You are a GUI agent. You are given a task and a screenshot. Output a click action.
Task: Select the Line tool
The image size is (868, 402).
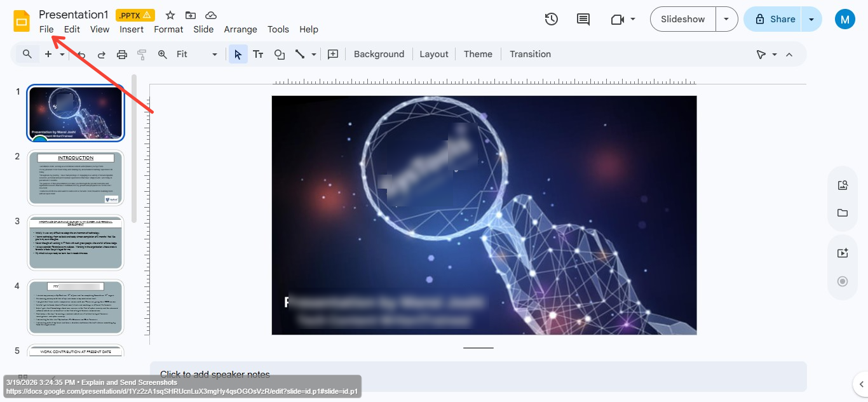point(299,54)
